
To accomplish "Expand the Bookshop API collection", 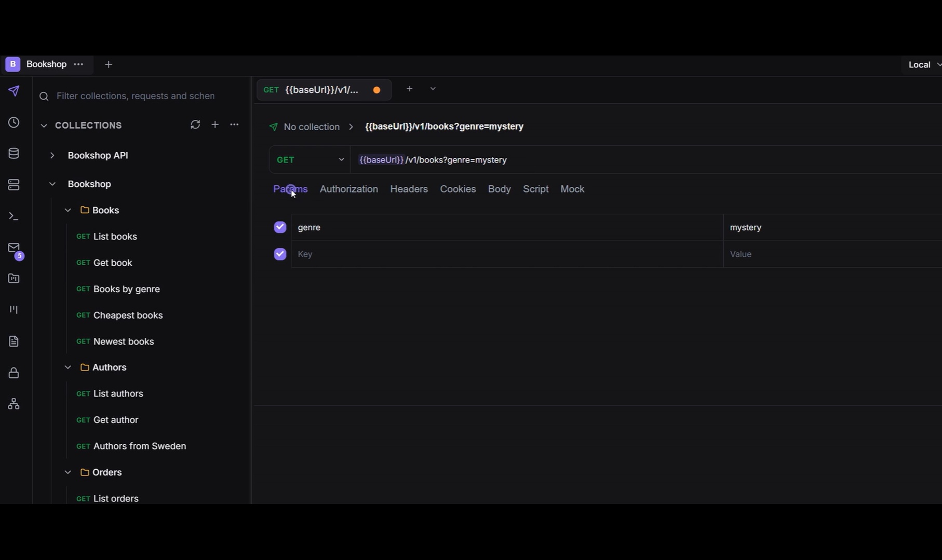I will (x=52, y=155).
